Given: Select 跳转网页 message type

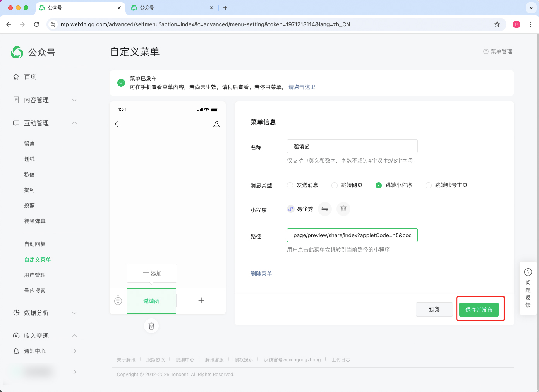Looking at the screenshot, I should click(x=335, y=185).
